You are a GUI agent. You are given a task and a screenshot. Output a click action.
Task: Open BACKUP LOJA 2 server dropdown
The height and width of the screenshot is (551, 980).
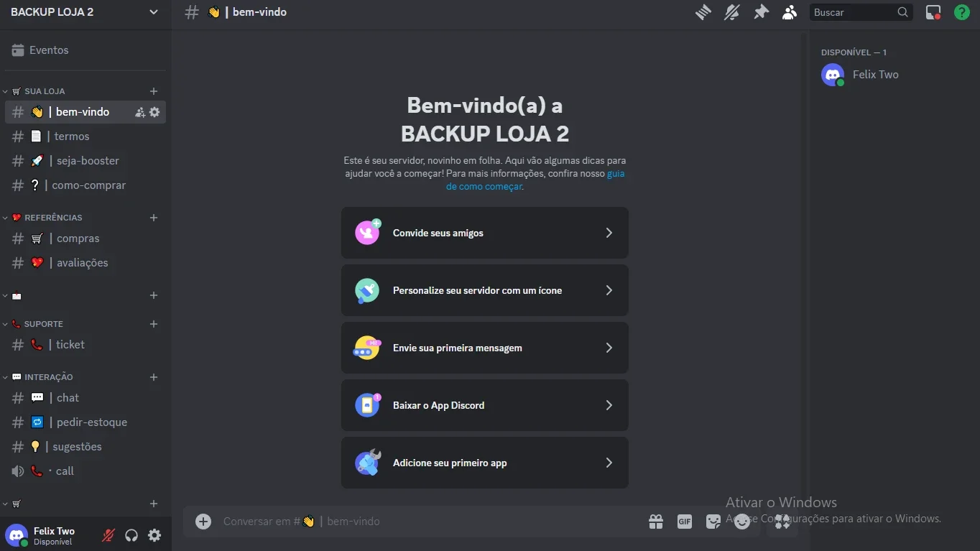85,12
